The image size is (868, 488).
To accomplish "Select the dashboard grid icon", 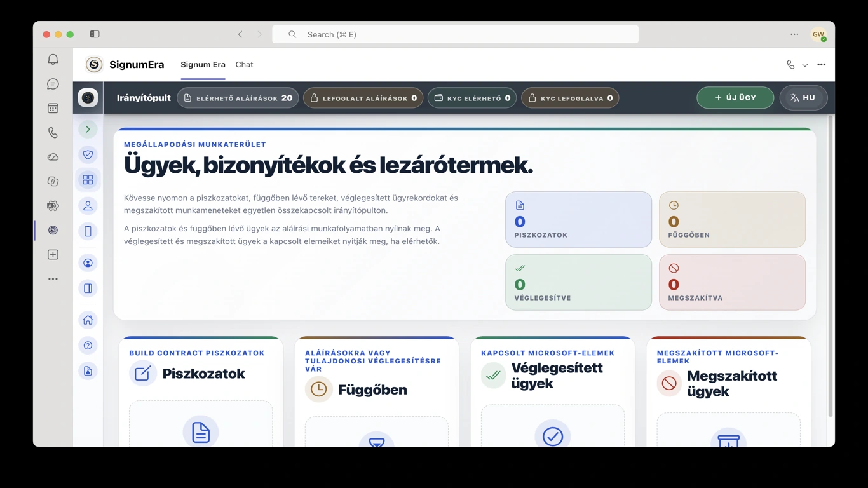I will click(88, 180).
